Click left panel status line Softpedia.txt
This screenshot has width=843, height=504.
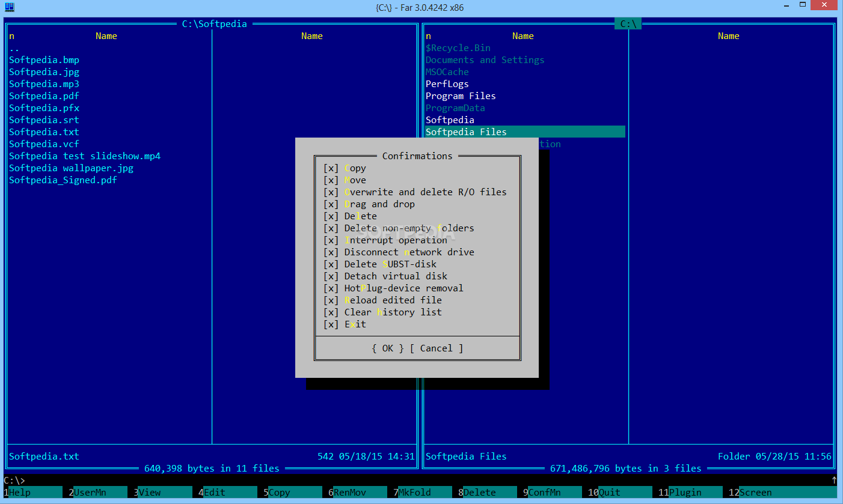coord(44,457)
